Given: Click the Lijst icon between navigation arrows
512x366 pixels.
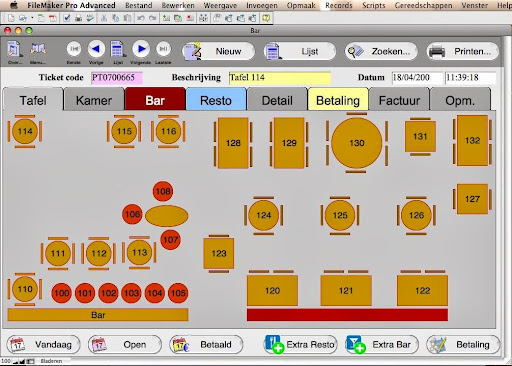Looking at the screenshot, I should pos(117,49).
